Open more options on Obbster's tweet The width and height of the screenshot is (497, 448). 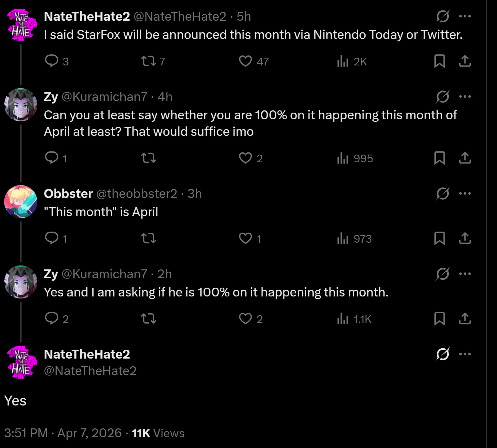pyautogui.click(x=465, y=193)
